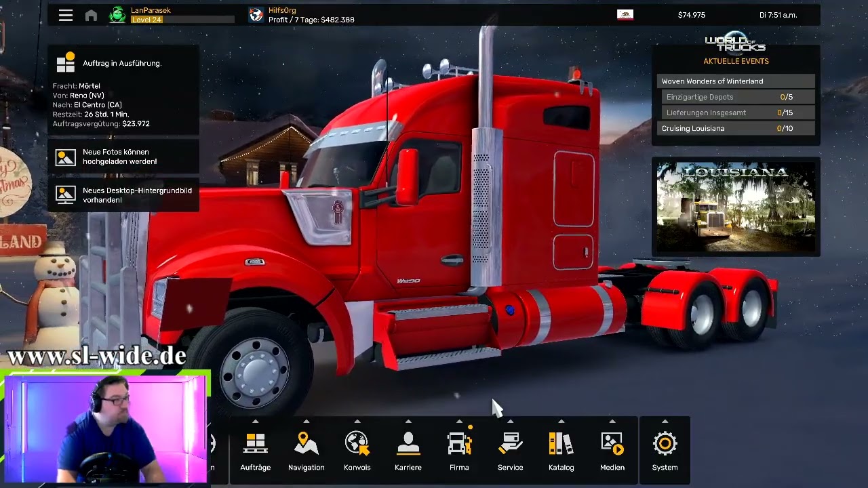The width and height of the screenshot is (868, 488).
Task: Select the Konvois menu label
Action: click(357, 468)
